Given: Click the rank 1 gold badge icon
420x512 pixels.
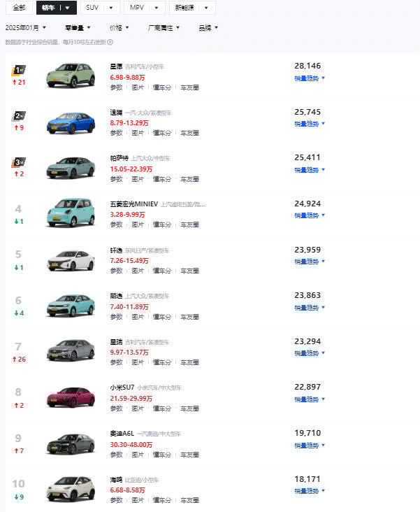Looking at the screenshot, I should pos(19,70).
